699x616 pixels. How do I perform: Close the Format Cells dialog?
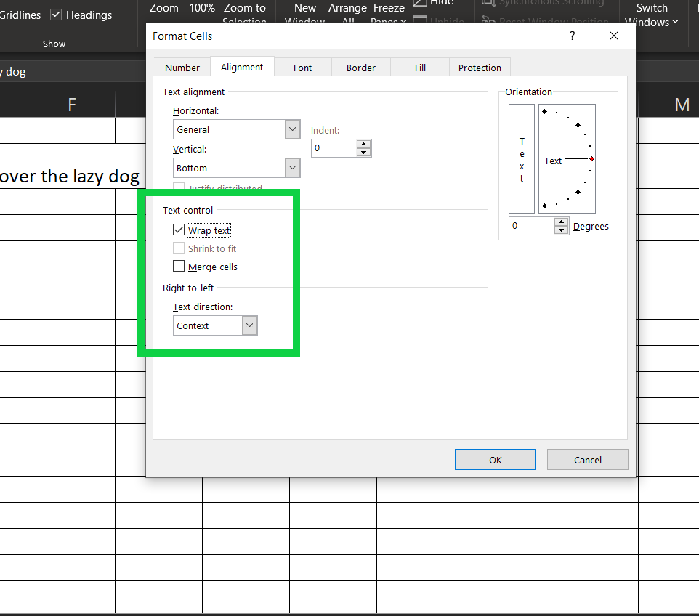click(614, 36)
